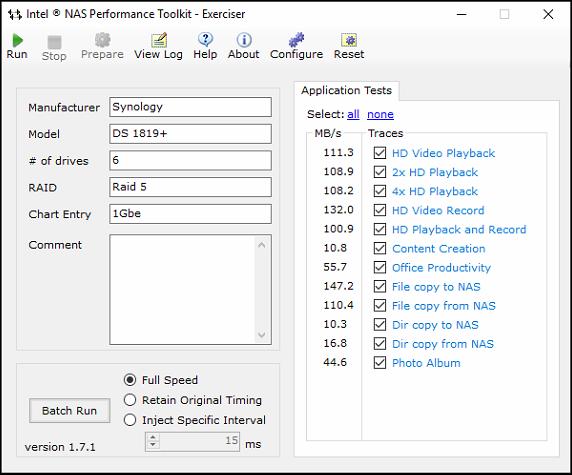Open the Office Productivity trace link

click(441, 268)
